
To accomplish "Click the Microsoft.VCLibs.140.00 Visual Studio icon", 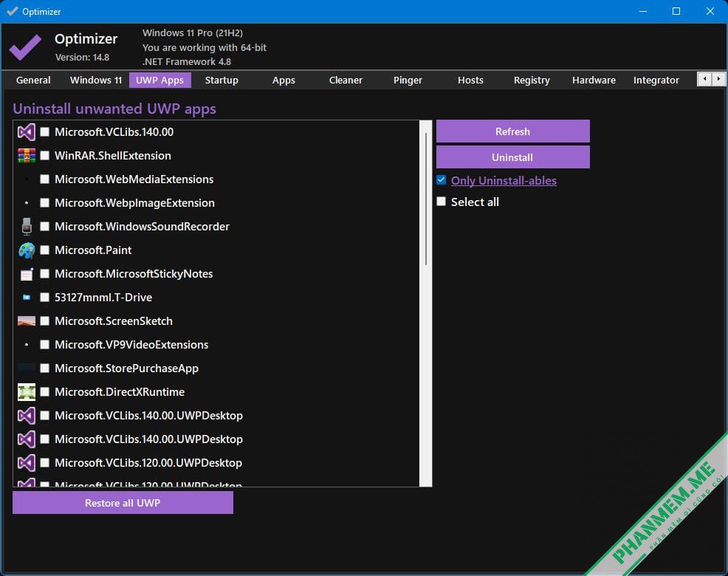I will click(x=27, y=132).
